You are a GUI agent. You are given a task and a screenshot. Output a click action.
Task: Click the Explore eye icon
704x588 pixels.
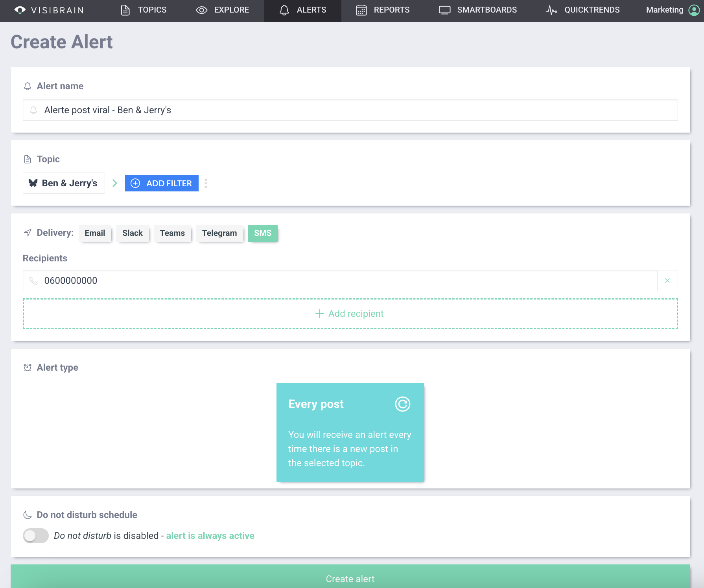click(201, 10)
